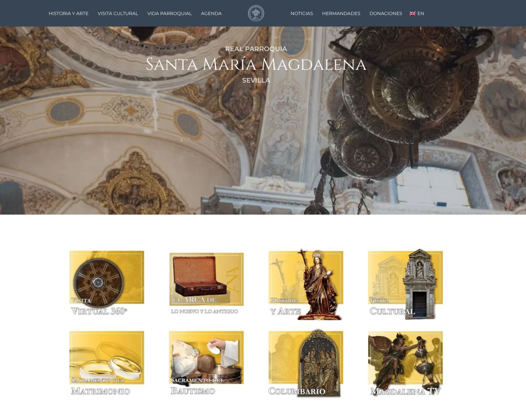Viewport: 526px width, 420px height.
Task: Click the Santa María Magdalena title
Action: (x=256, y=64)
